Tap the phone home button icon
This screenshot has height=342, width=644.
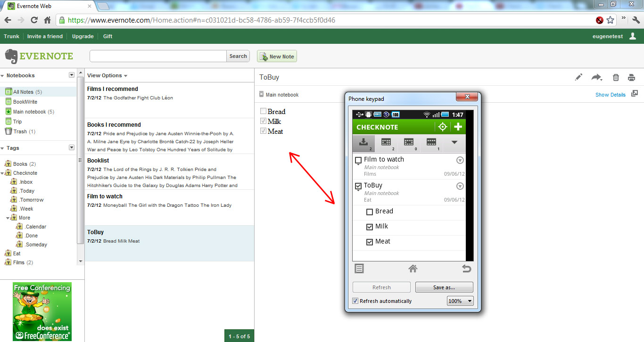tap(413, 269)
